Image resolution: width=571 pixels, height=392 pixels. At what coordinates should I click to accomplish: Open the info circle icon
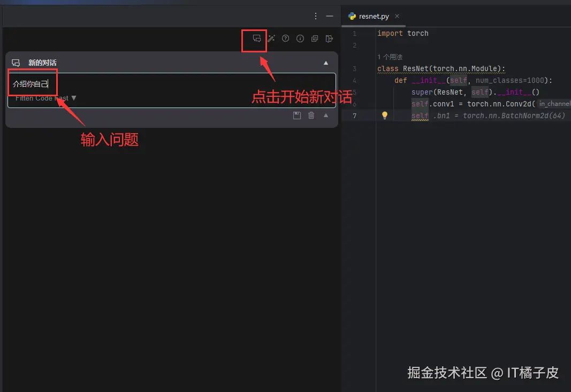tap(300, 39)
